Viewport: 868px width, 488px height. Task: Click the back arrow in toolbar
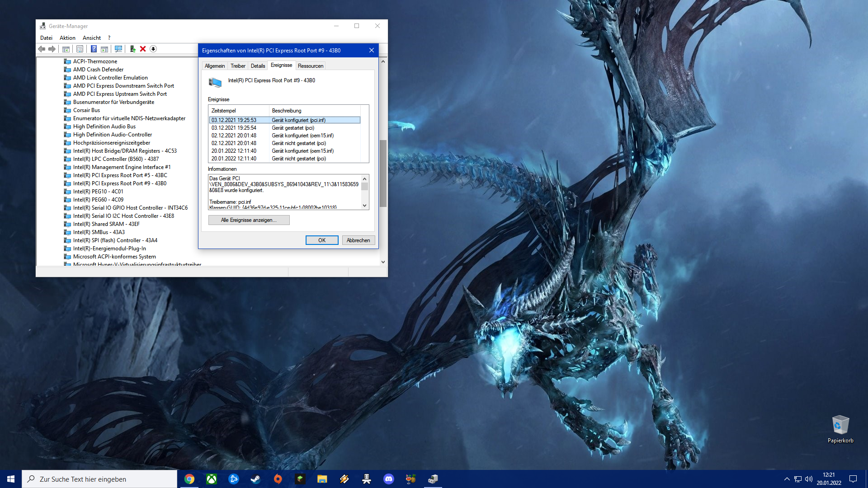tap(42, 49)
